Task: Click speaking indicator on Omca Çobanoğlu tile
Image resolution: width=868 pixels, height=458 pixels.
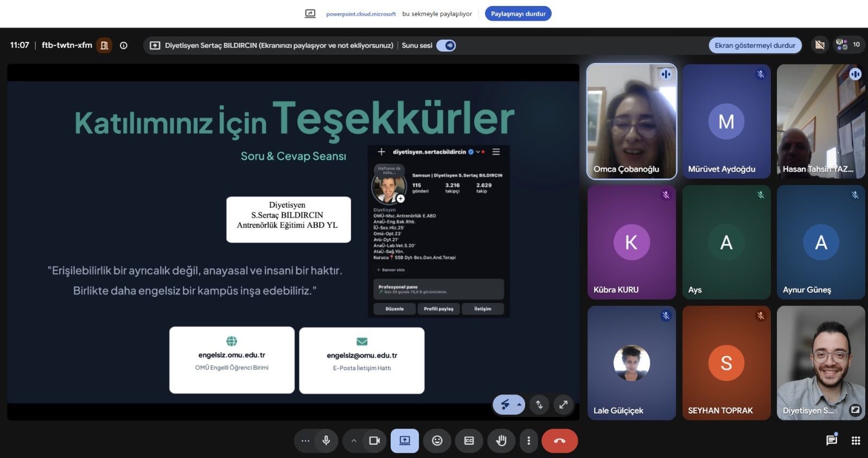Action: click(x=666, y=74)
